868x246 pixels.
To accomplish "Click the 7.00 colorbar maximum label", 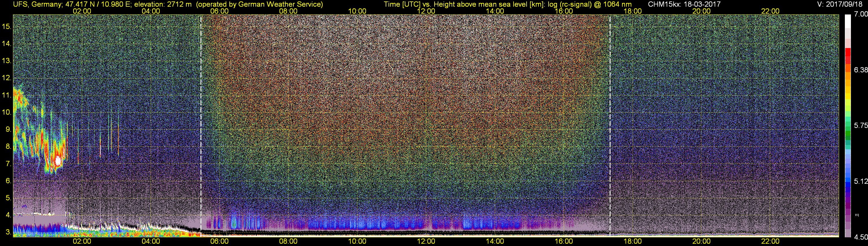I will pos(860,14).
